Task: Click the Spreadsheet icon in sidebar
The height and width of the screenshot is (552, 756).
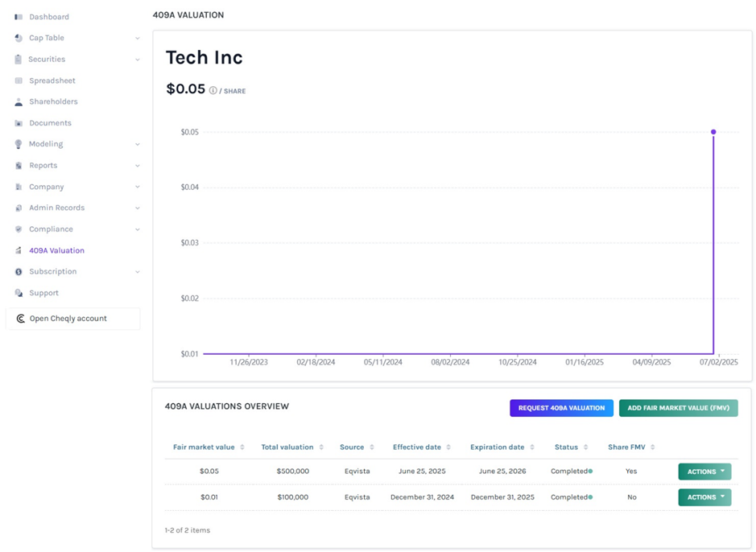Action: 19,80
